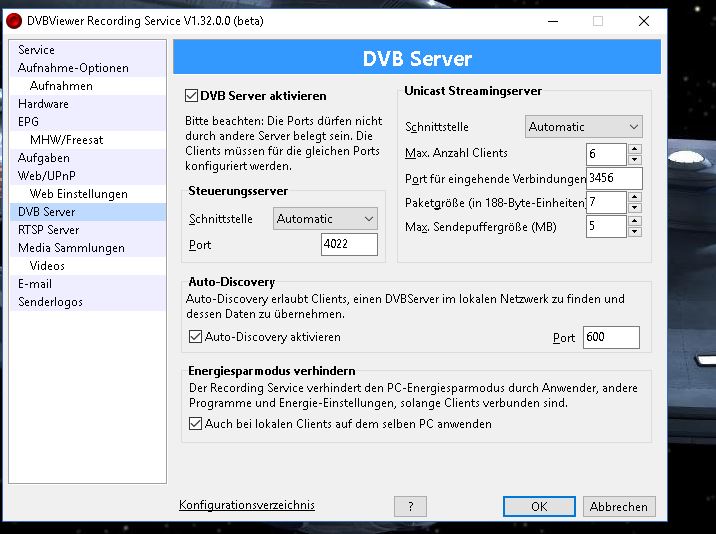Click the incoming connections port field 3456

[614, 178]
